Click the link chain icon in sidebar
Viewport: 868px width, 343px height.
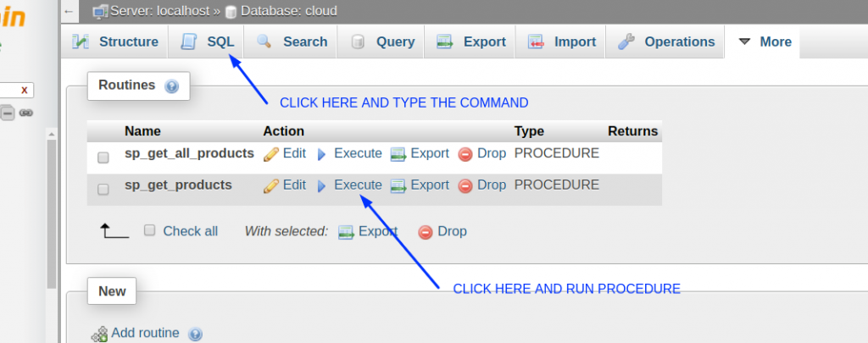26,113
